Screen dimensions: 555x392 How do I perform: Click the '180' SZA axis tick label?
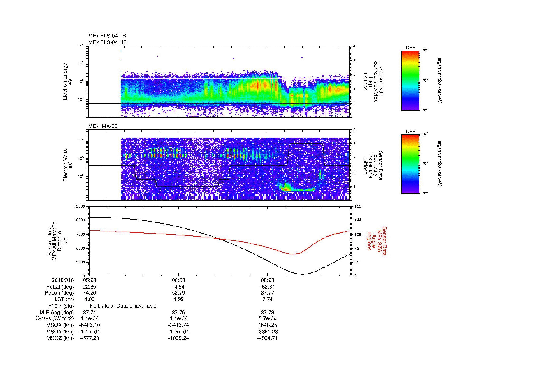[x=358, y=206]
